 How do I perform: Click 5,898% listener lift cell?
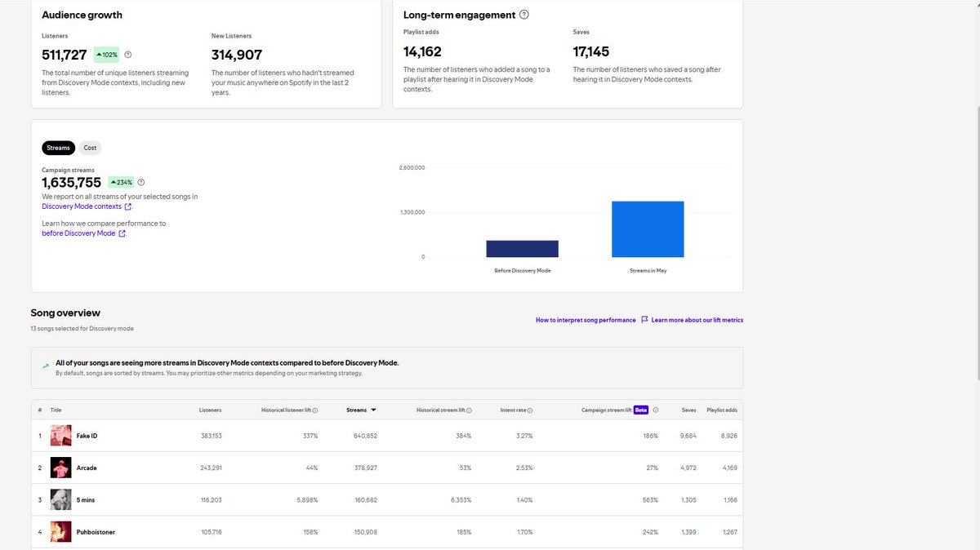[x=306, y=499]
